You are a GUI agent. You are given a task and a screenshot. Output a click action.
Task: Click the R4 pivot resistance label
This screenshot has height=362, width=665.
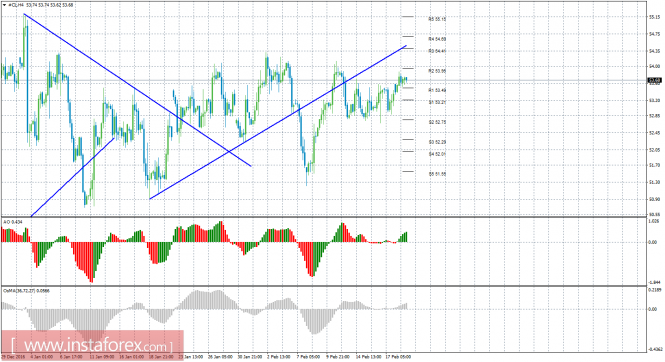pos(437,39)
